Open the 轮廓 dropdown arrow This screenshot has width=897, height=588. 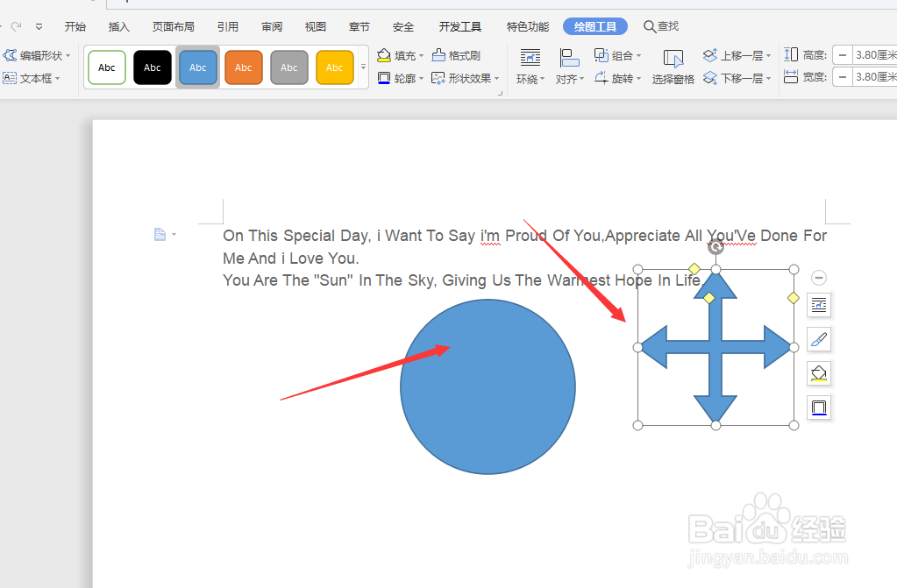pyautogui.click(x=421, y=78)
